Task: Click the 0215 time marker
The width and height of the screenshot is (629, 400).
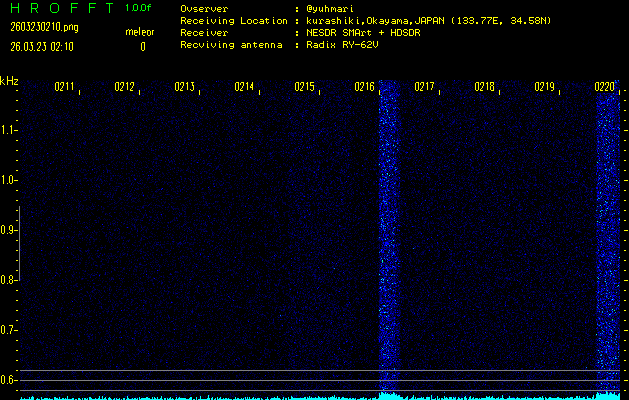Action: (x=304, y=87)
